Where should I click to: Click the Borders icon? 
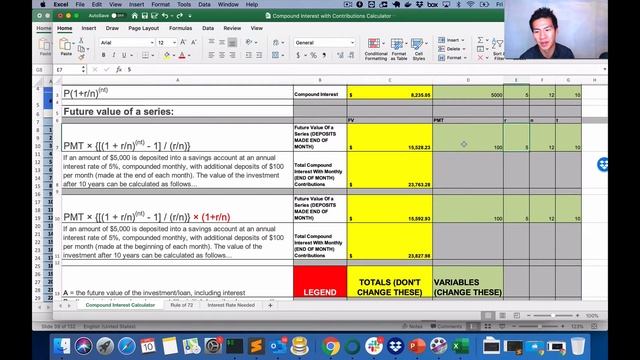[x=145, y=55]
